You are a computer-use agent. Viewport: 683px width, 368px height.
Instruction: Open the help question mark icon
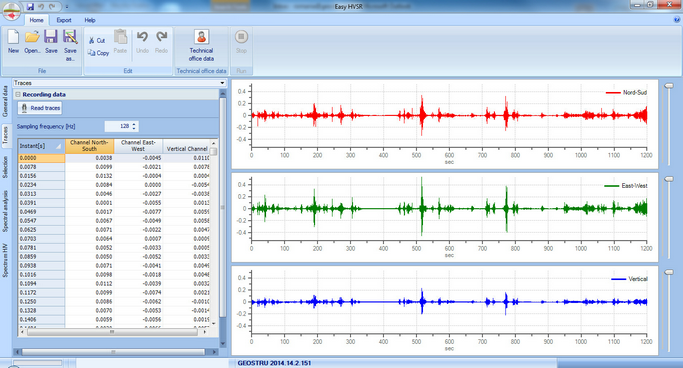pyautogui.click(x=676, y=20)
